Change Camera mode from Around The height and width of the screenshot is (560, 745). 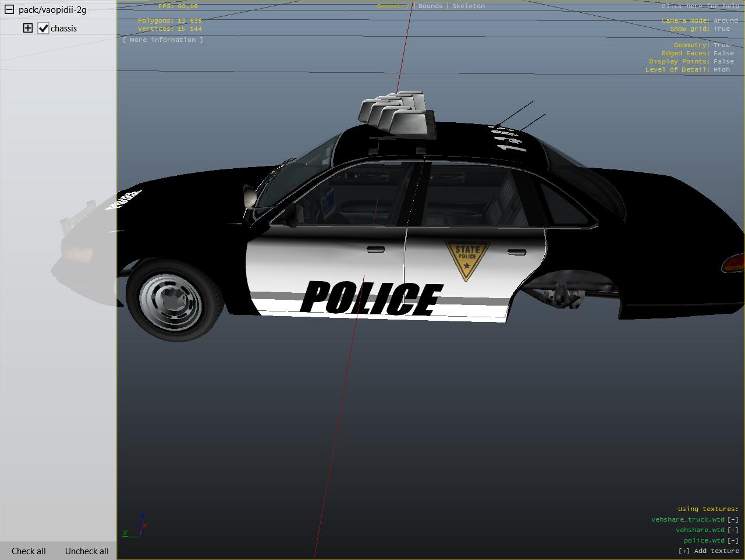point(725,20)
